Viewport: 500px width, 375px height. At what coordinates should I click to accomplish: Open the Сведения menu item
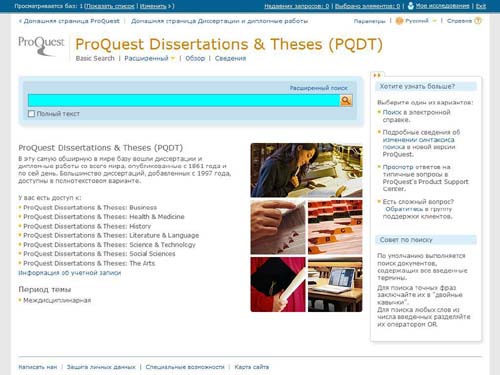[230, 58]
